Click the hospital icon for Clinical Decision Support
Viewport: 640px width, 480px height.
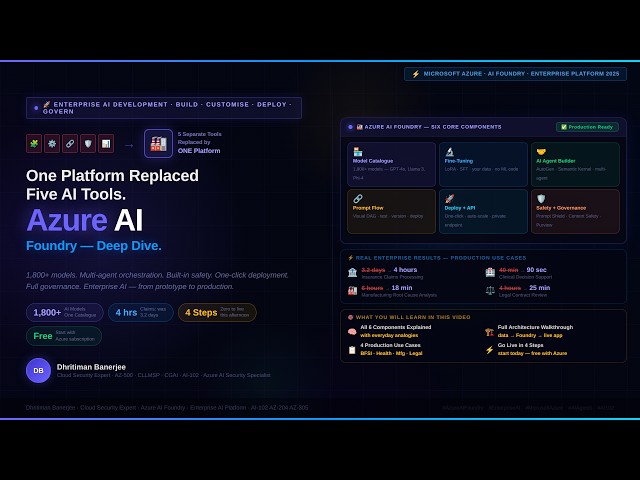(x=490, y=273)
